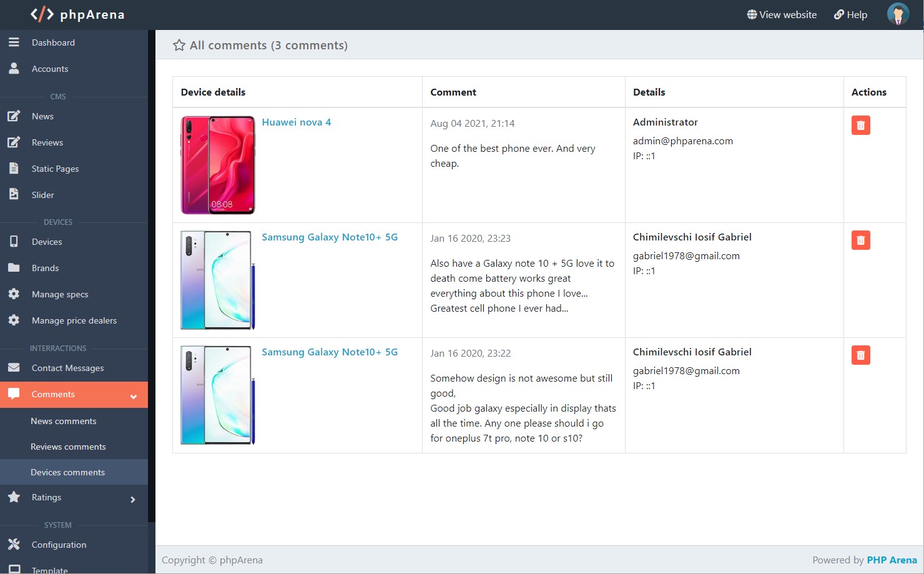This screenshot has height=574, width=924.
Task: Click the link icon beside Help
Action: (x=839, y=14)
